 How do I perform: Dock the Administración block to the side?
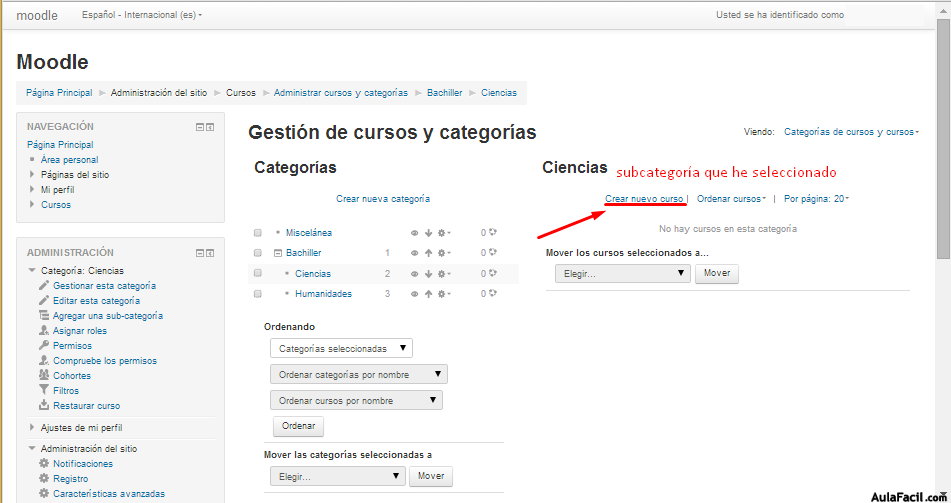210,253
